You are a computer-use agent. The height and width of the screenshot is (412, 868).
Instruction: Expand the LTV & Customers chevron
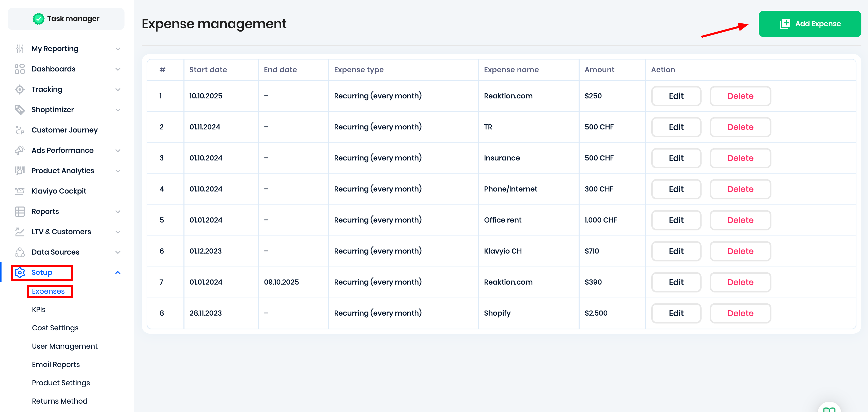coord(118,232)
